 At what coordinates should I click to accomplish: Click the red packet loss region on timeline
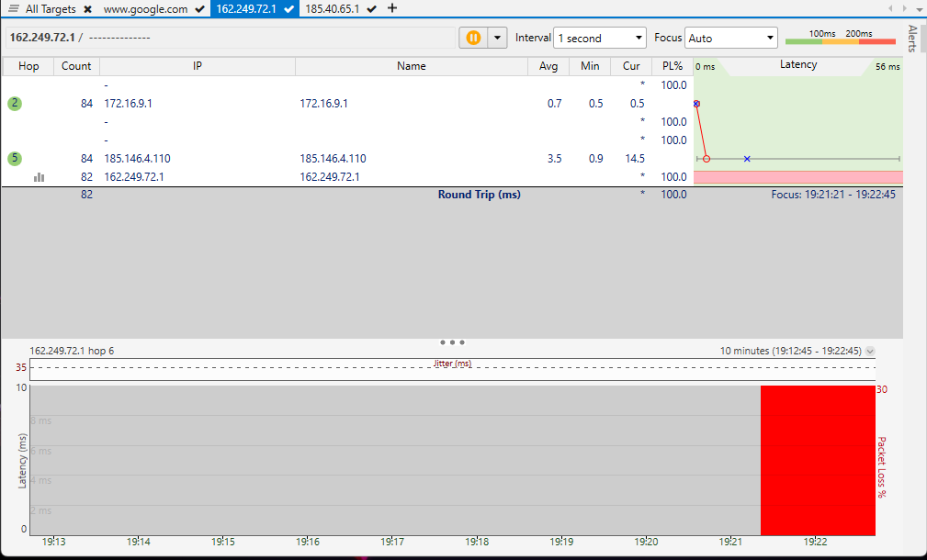(817, 459)
